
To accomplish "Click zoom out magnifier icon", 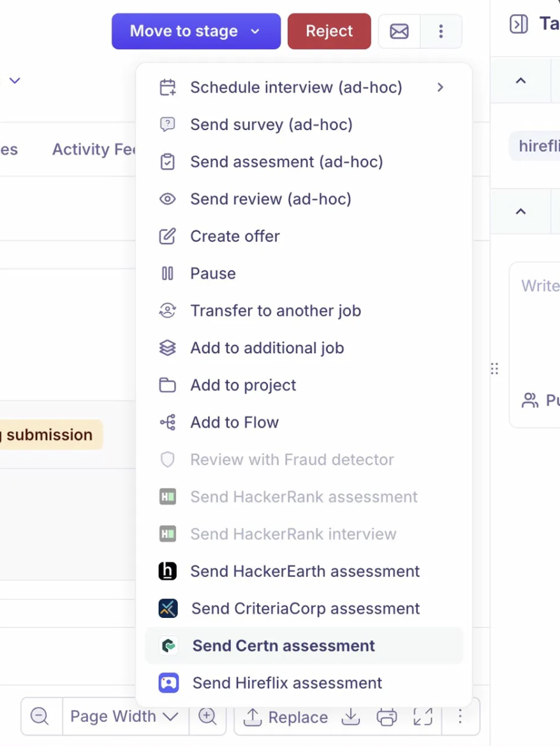I will point(40,717).
